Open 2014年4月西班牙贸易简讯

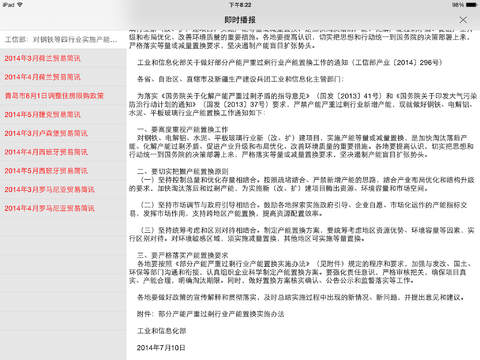click(x=63, y=152)
